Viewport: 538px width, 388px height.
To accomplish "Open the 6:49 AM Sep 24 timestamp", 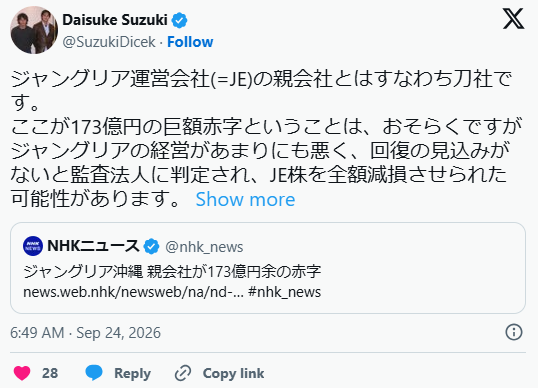I will (85, 332).
